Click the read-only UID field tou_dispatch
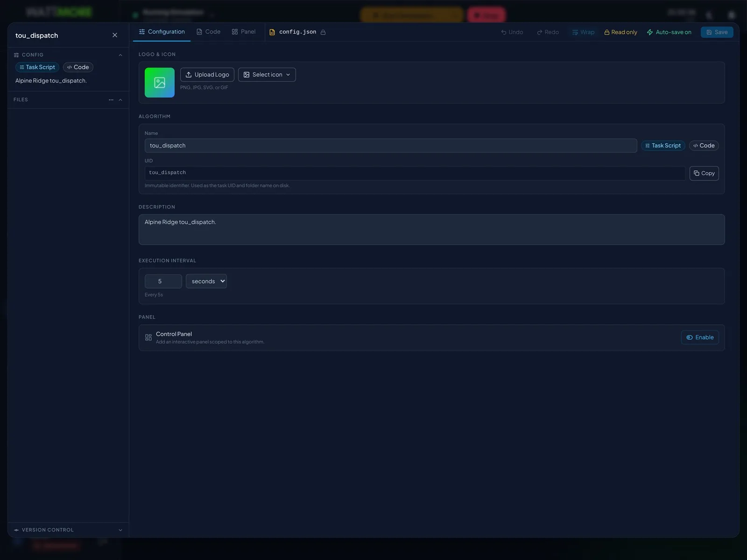This screenshot has width=747, height=560. (x=415, y=173)
